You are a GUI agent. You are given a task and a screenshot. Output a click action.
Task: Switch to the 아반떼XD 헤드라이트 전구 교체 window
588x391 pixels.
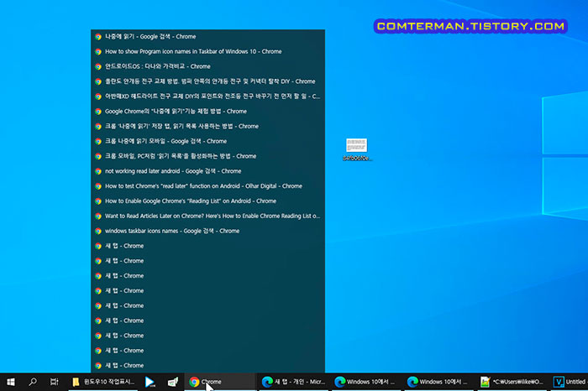pyautogui.click(x=207, y=96)
